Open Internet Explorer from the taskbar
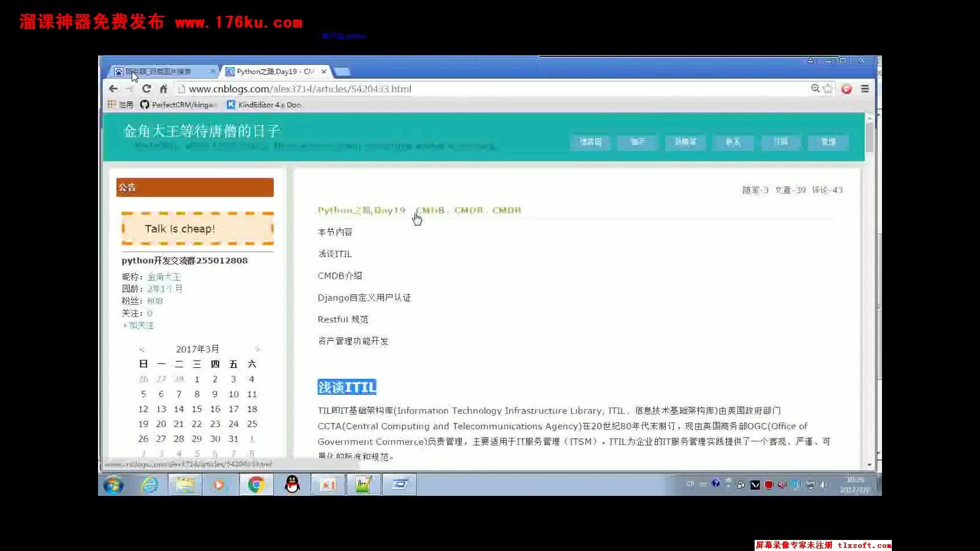This screenshot has height=551, width=980. (x=149, y=484)
